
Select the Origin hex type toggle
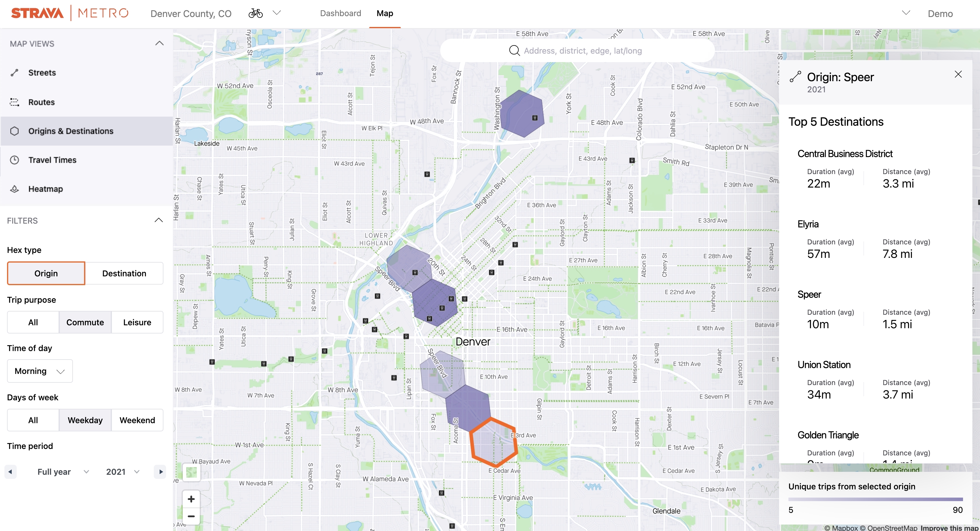pos(46,273)
